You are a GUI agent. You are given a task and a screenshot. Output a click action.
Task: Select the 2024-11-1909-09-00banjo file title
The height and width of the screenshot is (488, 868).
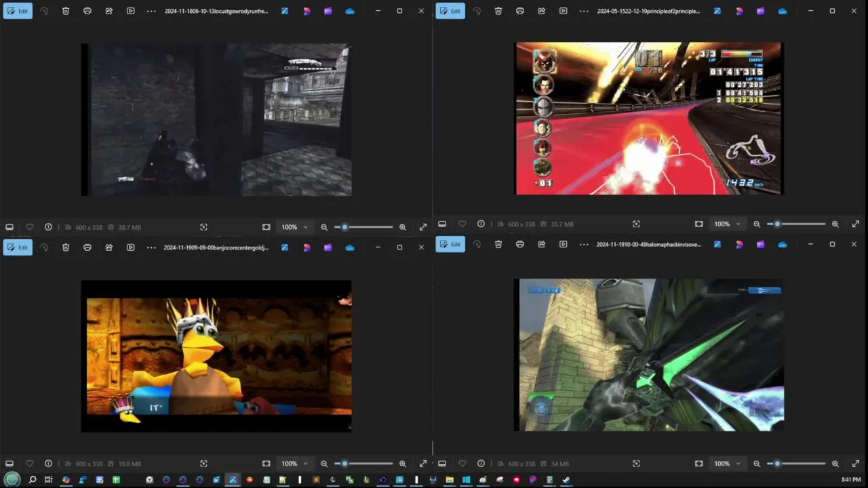pos(216,247)
